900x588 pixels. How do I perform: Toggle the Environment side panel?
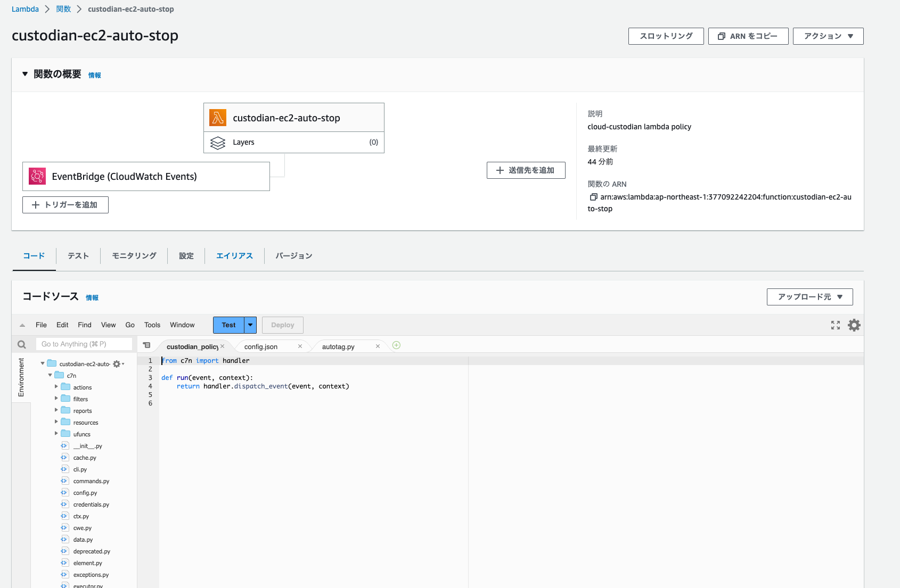pos(21,377)
